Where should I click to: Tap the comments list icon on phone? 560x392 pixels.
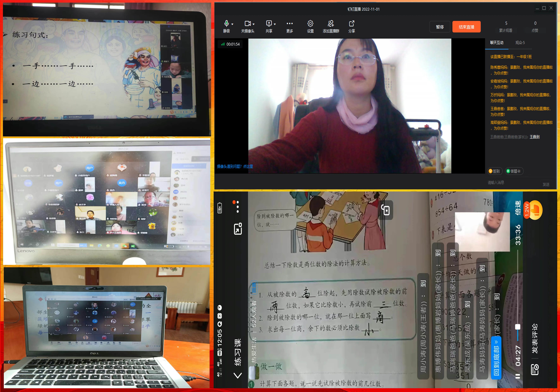click(x=535, y=370)
